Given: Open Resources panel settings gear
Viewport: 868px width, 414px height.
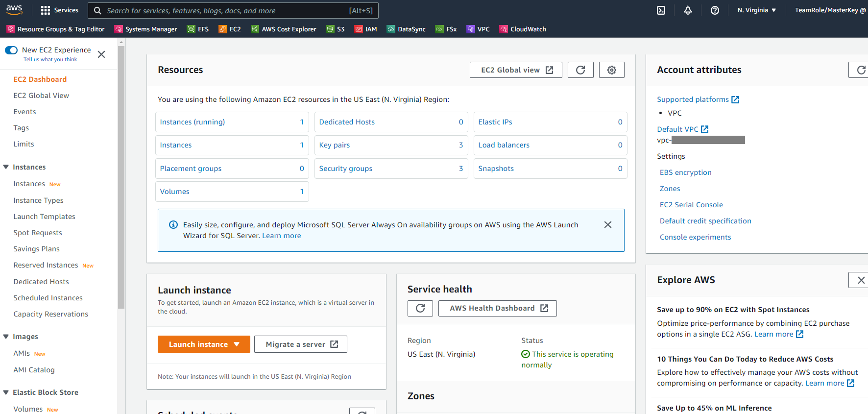Looking at the screenshot, I should [612, 70].
